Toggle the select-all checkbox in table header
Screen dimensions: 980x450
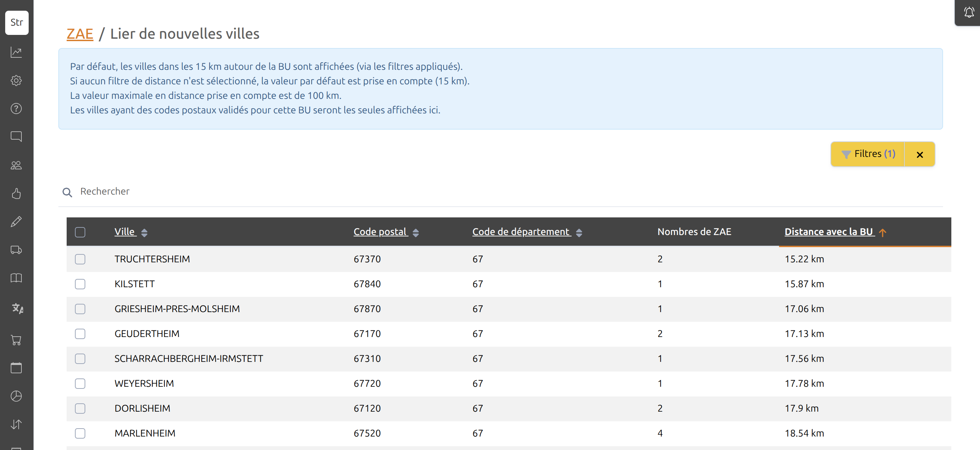(x=80, y=232)
